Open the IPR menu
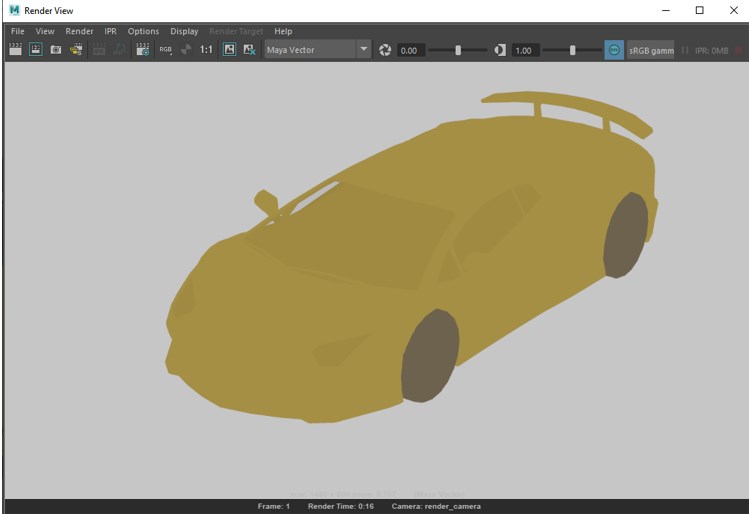The width and height of the screenshot is (749, 514). [x=110, y=31]
